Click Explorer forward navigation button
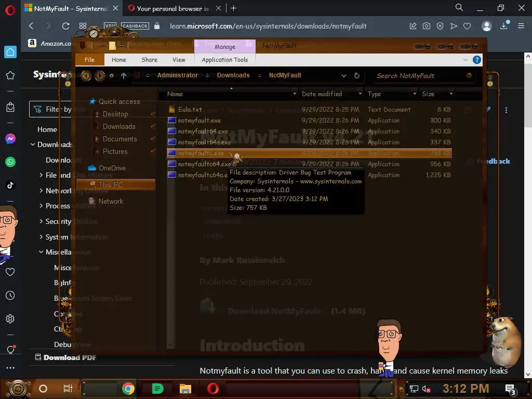The image size is (532, 399). pos(100,75)
